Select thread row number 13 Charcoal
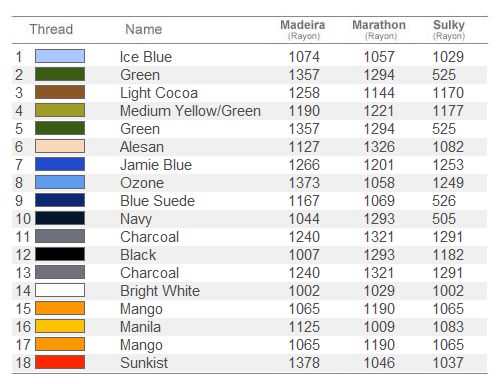The width and height of the screenshot is (500, 384). point(249,272)
